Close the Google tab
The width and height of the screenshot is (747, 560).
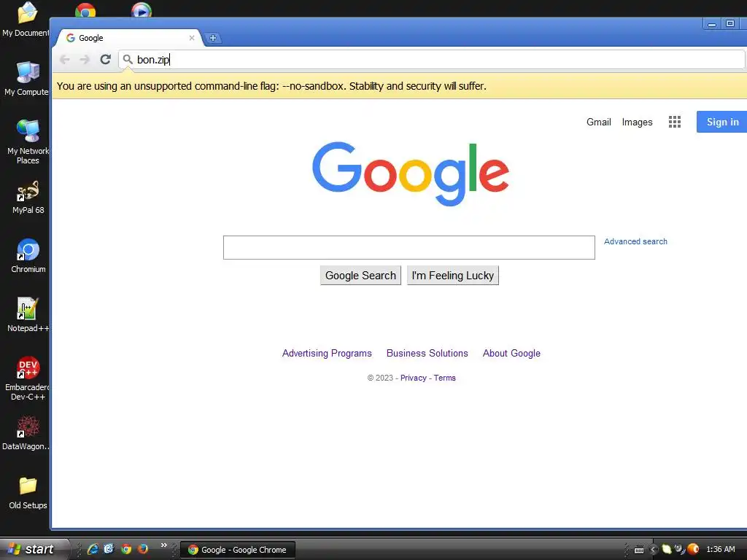coord(192,38)
